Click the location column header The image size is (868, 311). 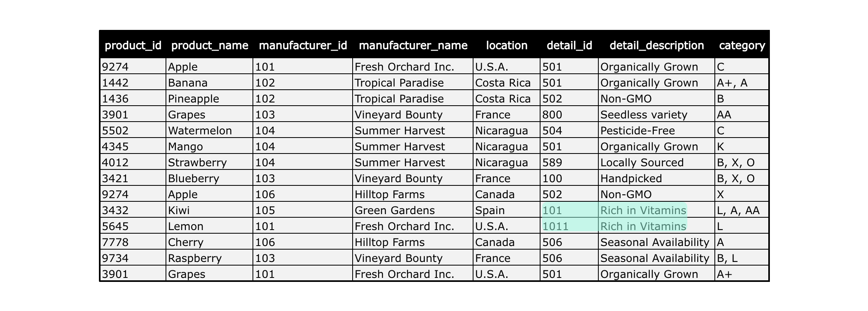[x=507, y=45]
